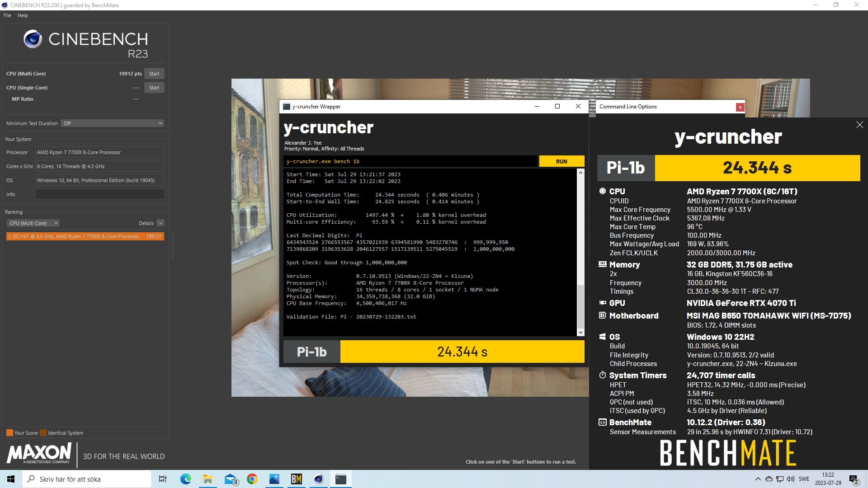Viewport: 868px width, 488px height.
Task: Click the MP Ratio label
Action: coord(23,99)
